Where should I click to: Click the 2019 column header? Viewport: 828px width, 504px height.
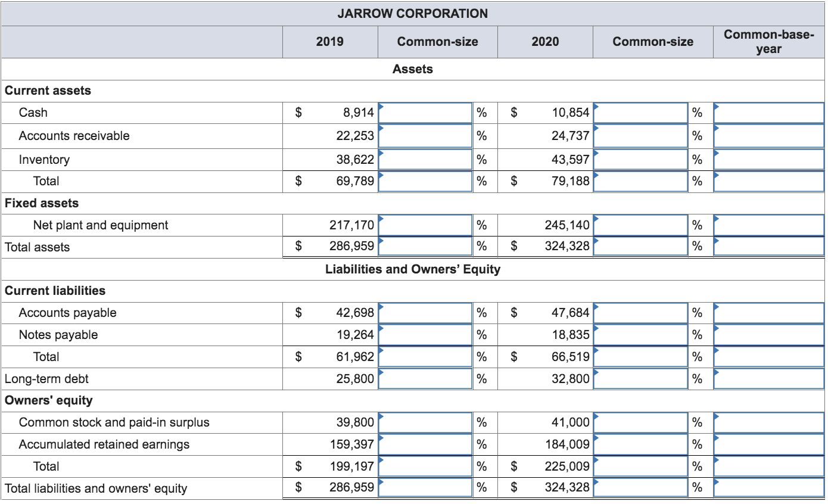[x=329, y=42]
